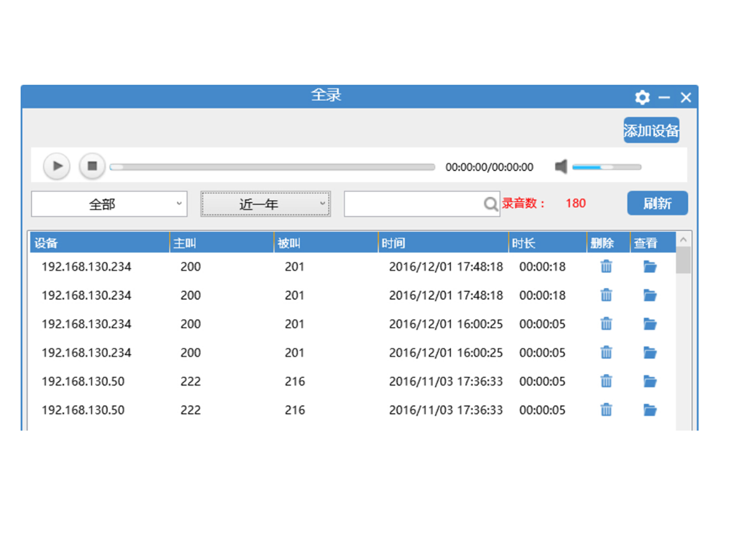This screenshot has height=560, width=730.
Task: Open folder for first 16:00:25 recording
Action: [x=650, y=324]
